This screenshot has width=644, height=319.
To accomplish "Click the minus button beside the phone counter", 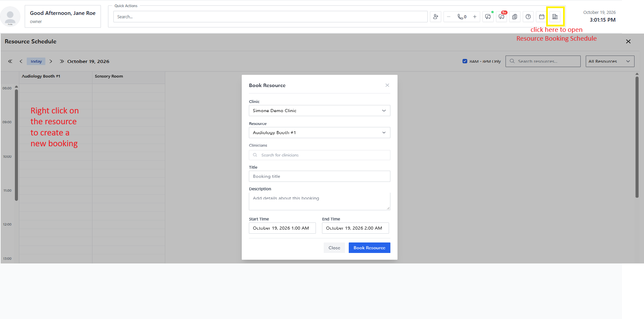I will pyautogui.click(x=449, y=17).
